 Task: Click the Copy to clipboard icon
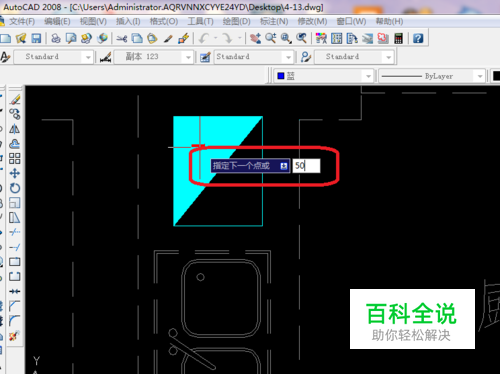[137, 38]
